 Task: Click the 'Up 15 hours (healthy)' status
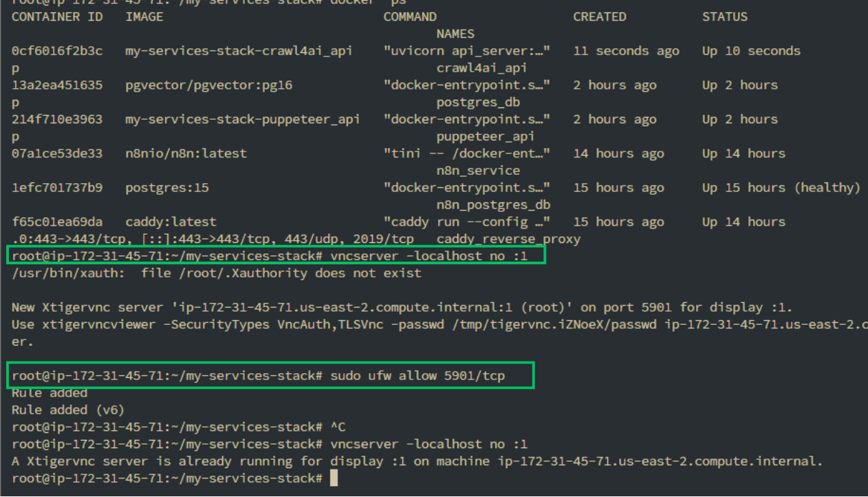pyautogui.click(x=781, y=188)
